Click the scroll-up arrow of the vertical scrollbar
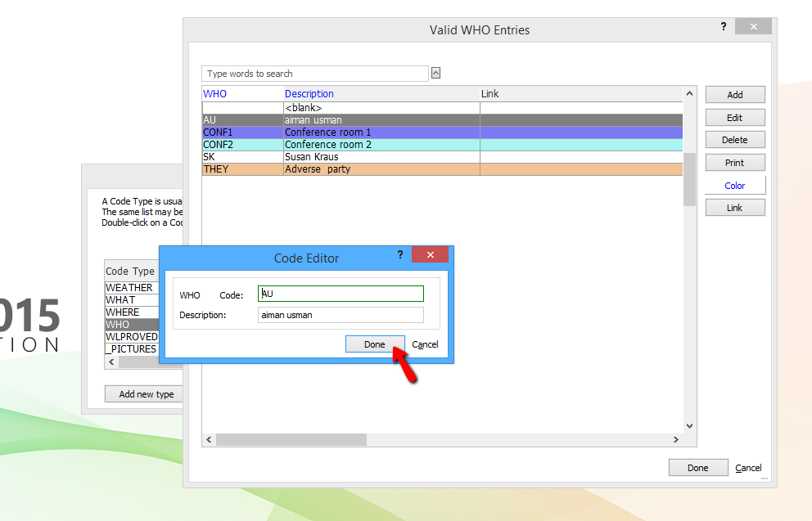Image resolution: width=812 pixels, height=521 pixels. click(x=688, y=93)
